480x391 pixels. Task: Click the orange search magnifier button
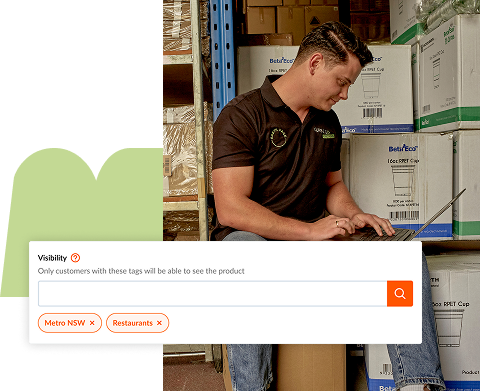tap(400, 293)
